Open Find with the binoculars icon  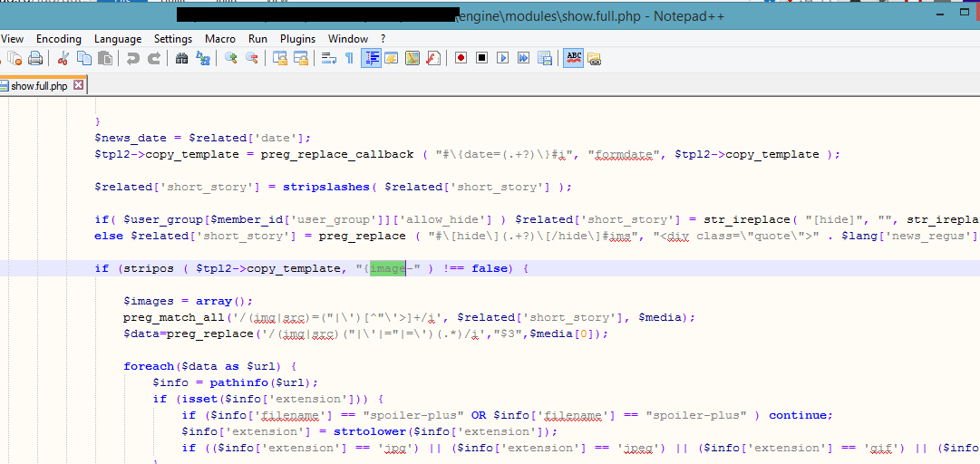click(x=181, y=58)
